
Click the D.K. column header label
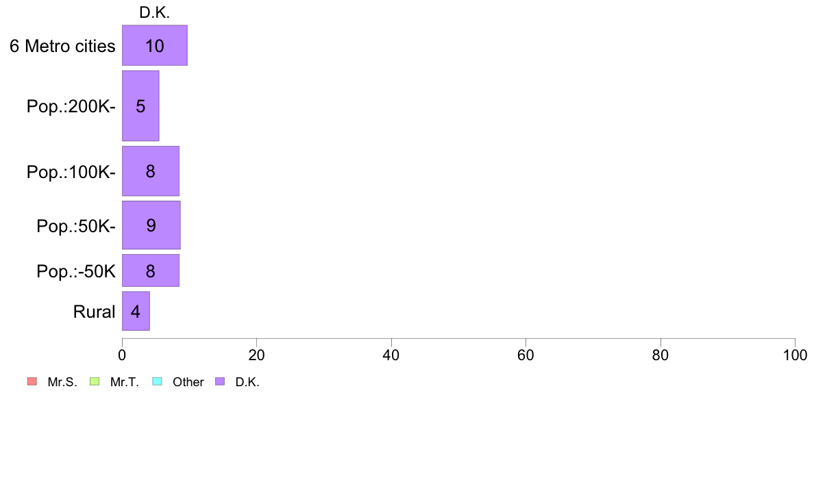(x=155, y=12)
